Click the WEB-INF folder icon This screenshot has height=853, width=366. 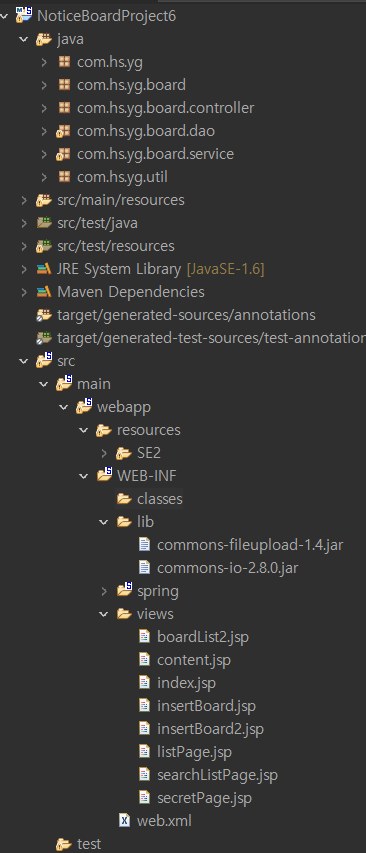[104, 475]
